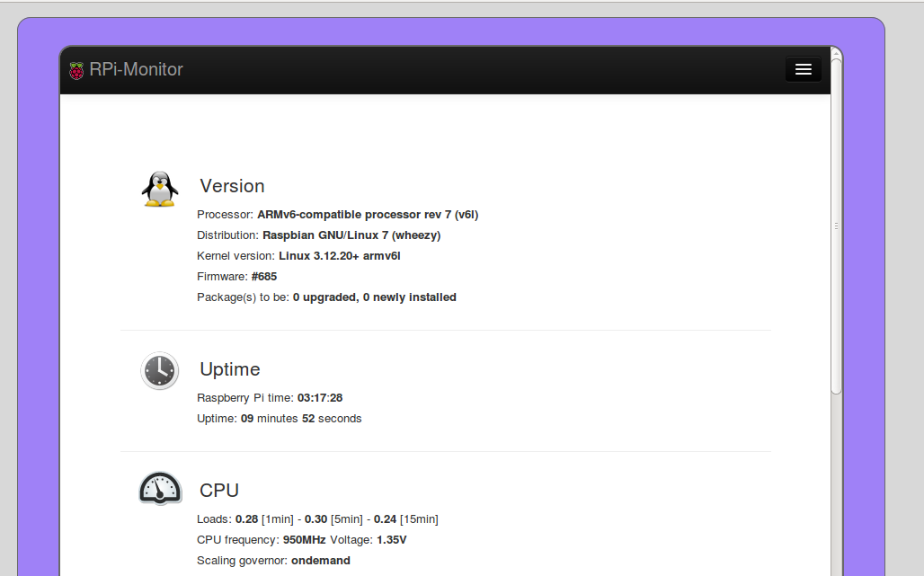Click the clock Uptime icon

pos(160,370)
